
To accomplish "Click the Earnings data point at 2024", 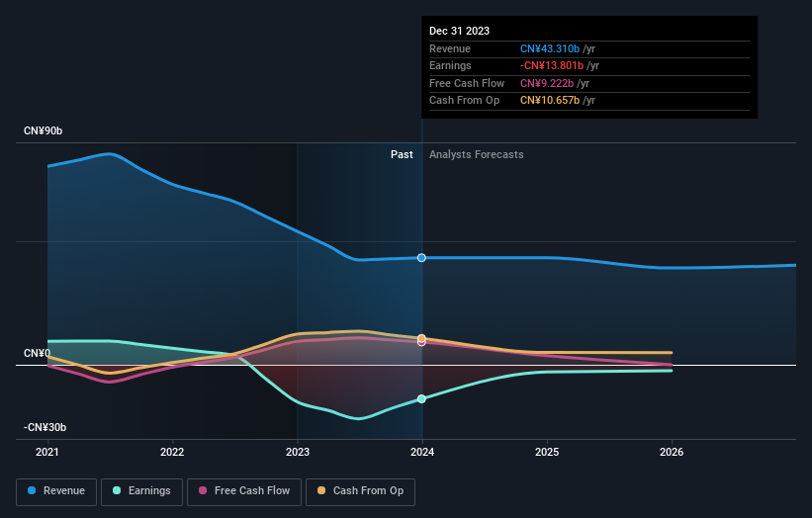I will tap(421, 398).
